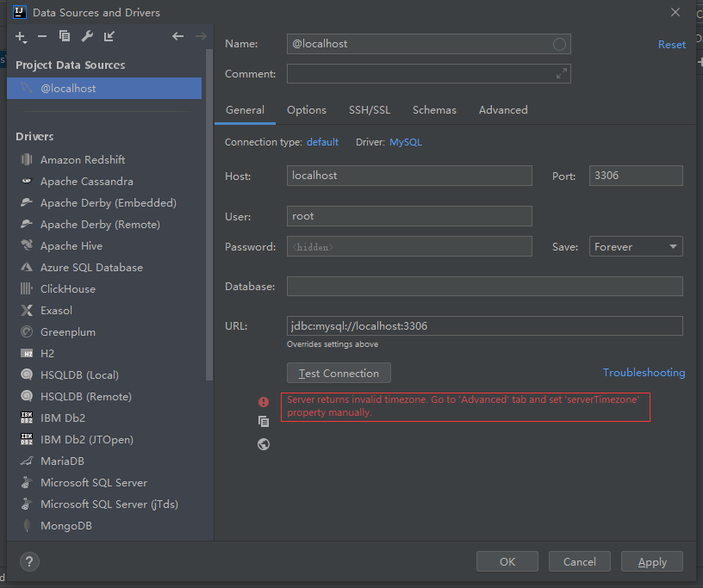Click the Reset link
This screenshot has height=588, width=703.
coord(672,45)
